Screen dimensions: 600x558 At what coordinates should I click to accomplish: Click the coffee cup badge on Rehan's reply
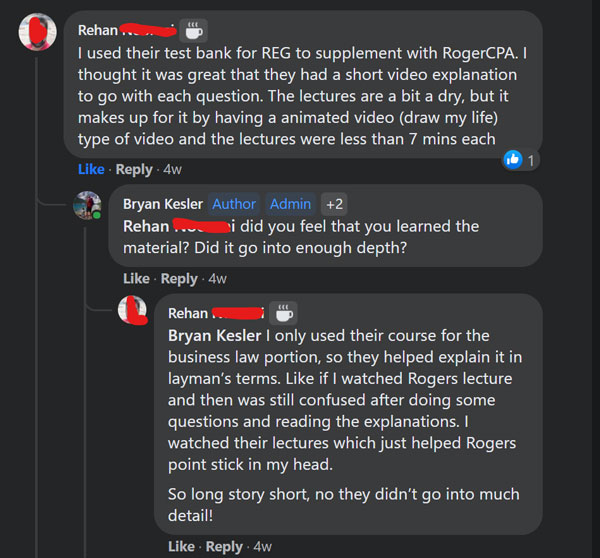click(284, 313)
